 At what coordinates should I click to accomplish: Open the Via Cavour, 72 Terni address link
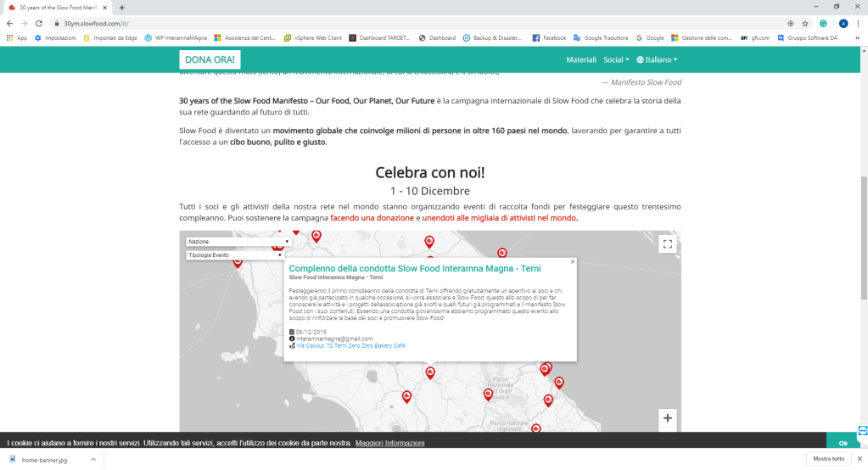point(350,346)
